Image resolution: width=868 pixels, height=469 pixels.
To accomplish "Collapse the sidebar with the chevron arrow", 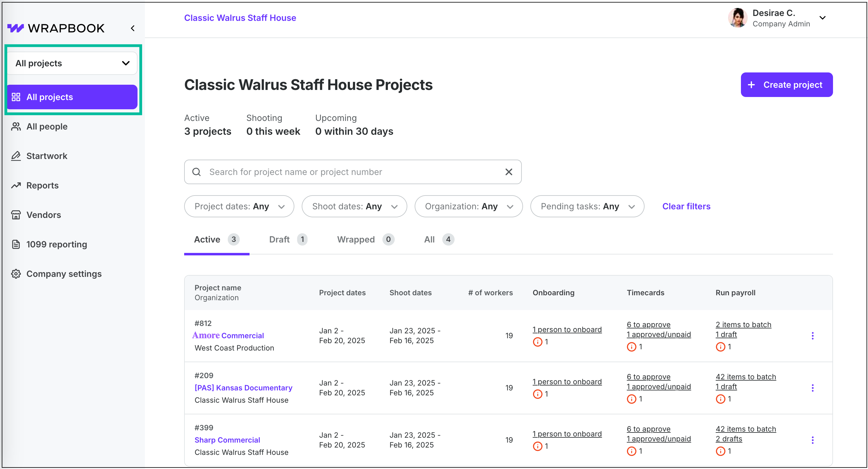I will click(133, 28).
